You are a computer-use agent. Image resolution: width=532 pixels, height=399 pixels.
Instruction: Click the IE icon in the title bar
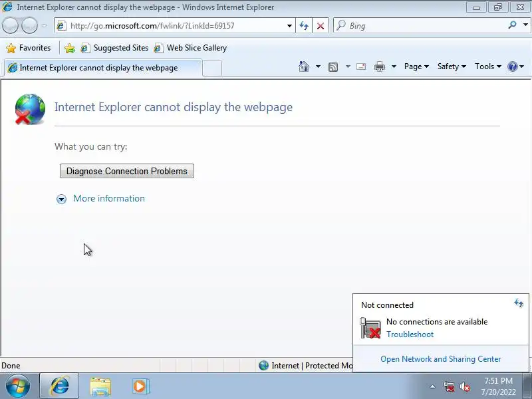(x=7, y=7)
